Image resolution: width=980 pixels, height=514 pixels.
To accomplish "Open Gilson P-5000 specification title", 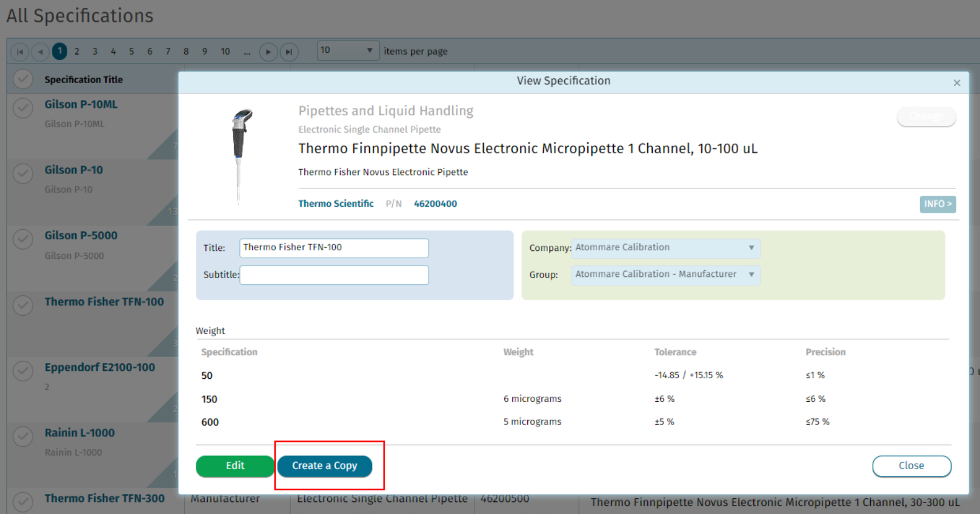I will 81,235.
